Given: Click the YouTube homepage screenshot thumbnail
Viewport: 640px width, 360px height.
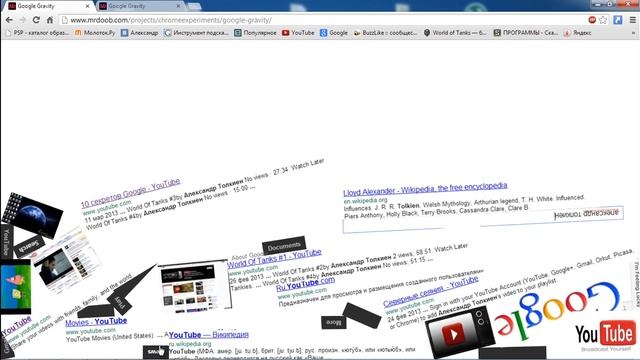Looking at the screenshot, I should point(195,287).
